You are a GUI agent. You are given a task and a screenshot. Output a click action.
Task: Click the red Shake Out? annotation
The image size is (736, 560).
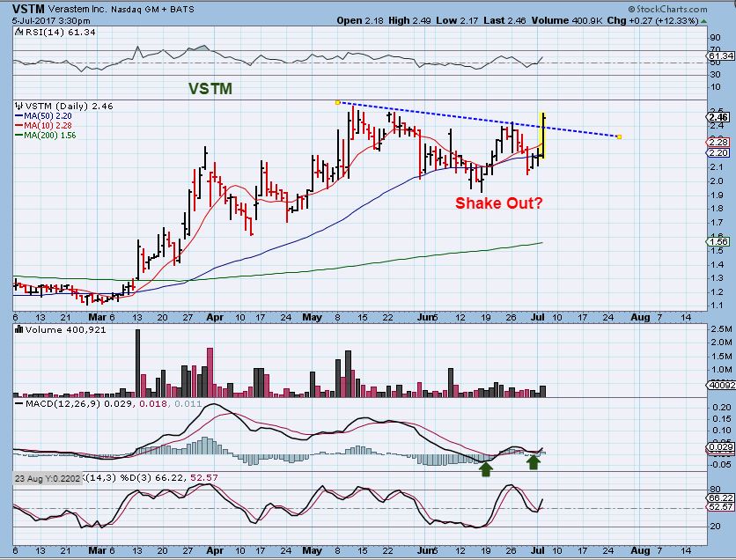pyautogui.click(x=499, y=203)
